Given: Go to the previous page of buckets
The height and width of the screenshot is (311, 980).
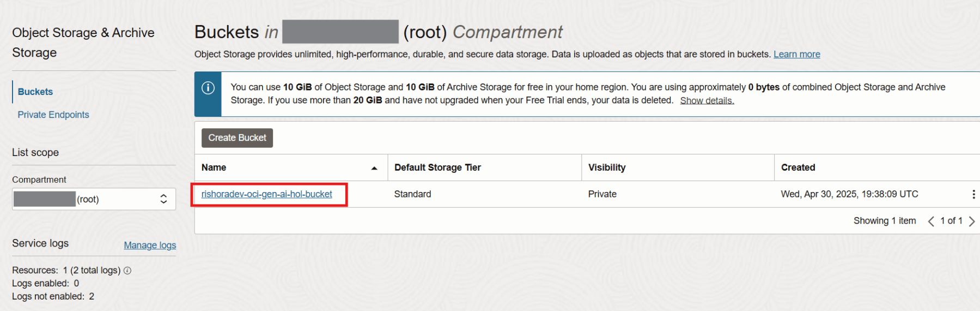Looking at the screenshot, I should 931,221.
